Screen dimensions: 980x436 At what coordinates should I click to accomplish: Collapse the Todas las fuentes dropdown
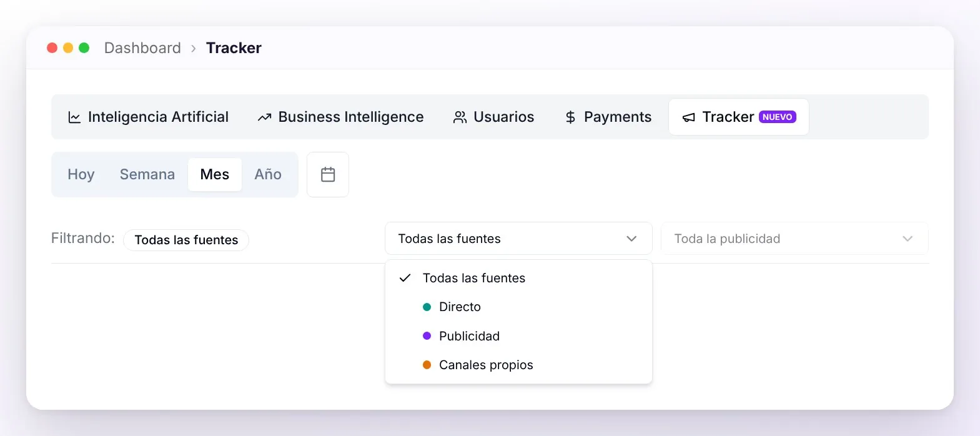[x=518, y=239]
